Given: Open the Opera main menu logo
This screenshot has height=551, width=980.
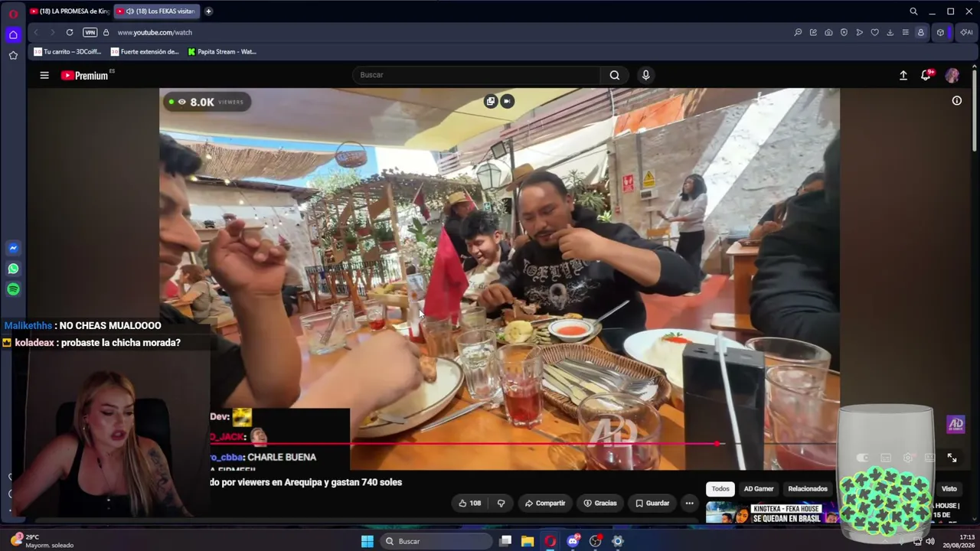Looking at the screenshot, I should (x=13, y=12).
